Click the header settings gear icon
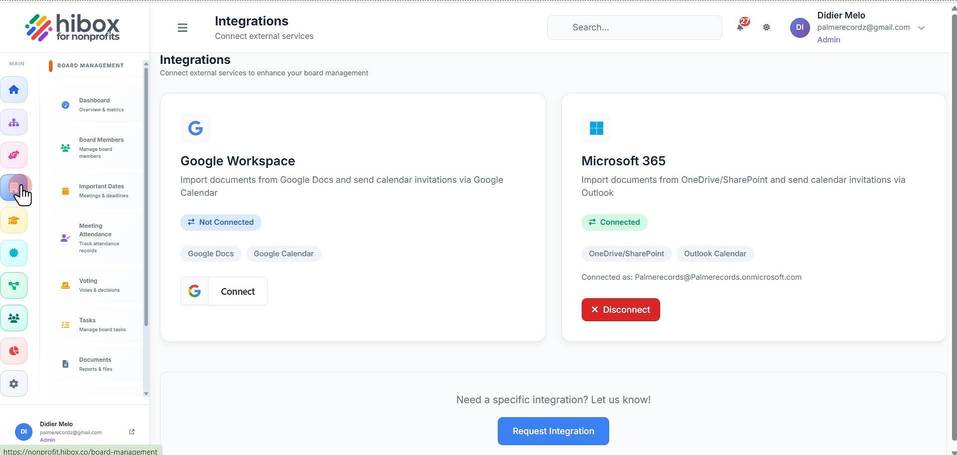The image size is (957, 455). [767, 27]
